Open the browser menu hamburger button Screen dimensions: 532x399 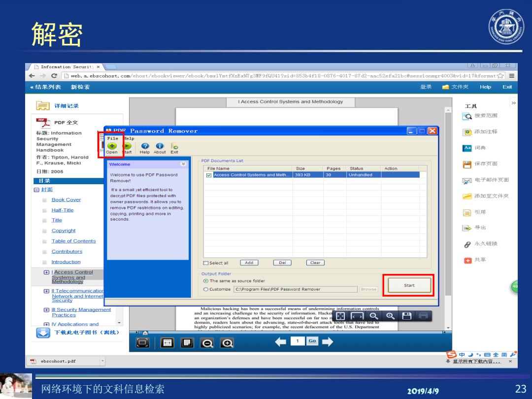(512, 76)
